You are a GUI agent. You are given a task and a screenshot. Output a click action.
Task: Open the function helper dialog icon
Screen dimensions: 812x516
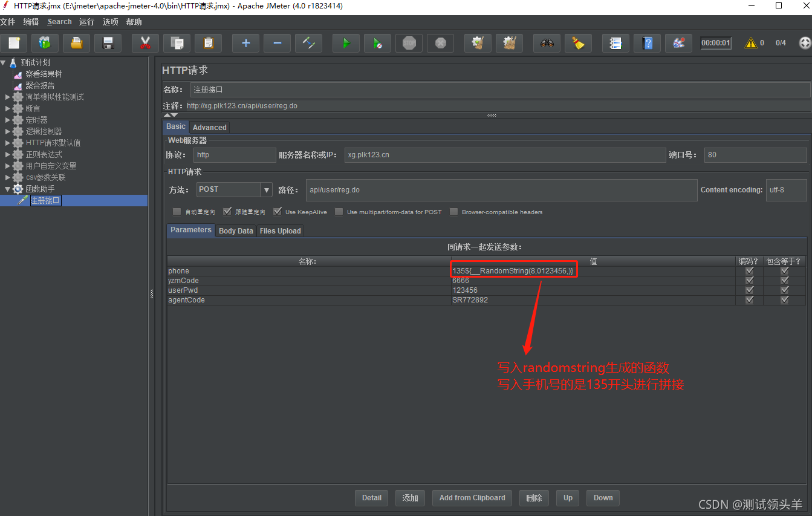615,43
